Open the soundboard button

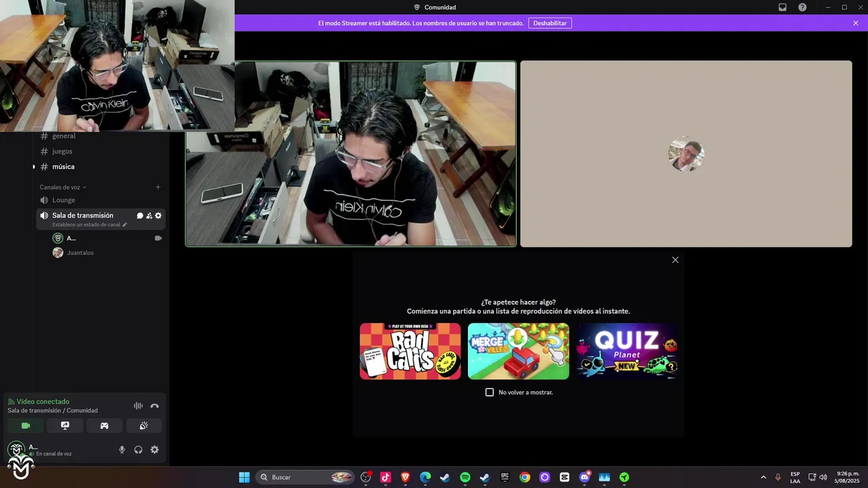coord(144,426)
